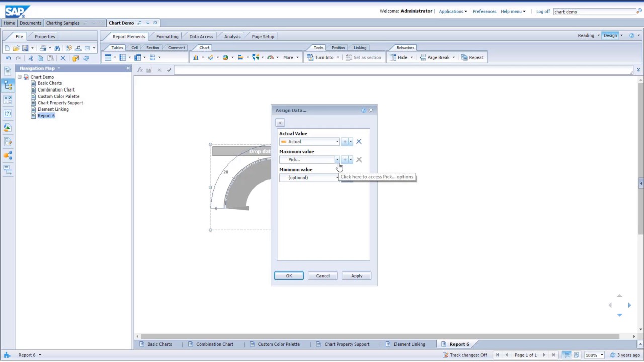The width and height of the screenshot is (644, 362).
Task: Insert a gauge chart icon
Action: click(x=270, y=57)
